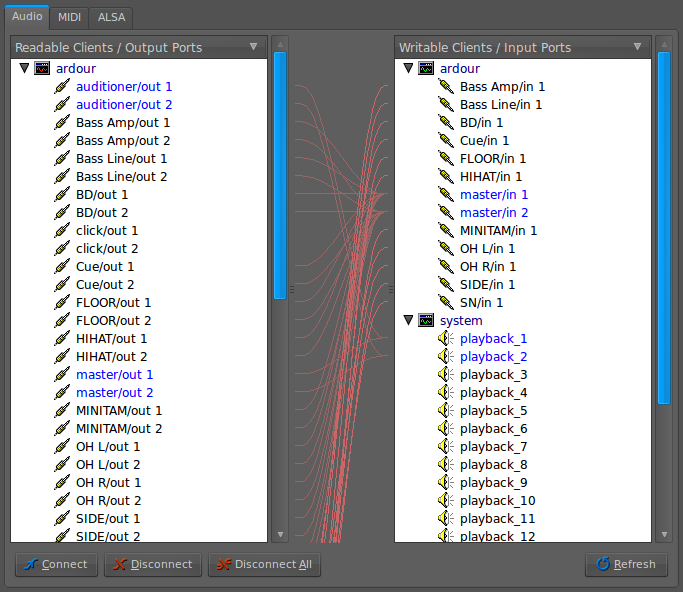Click input list scroll down arrow
This screenshot has width=683, height=592.
pyautogui.click(x=664, y=534)
